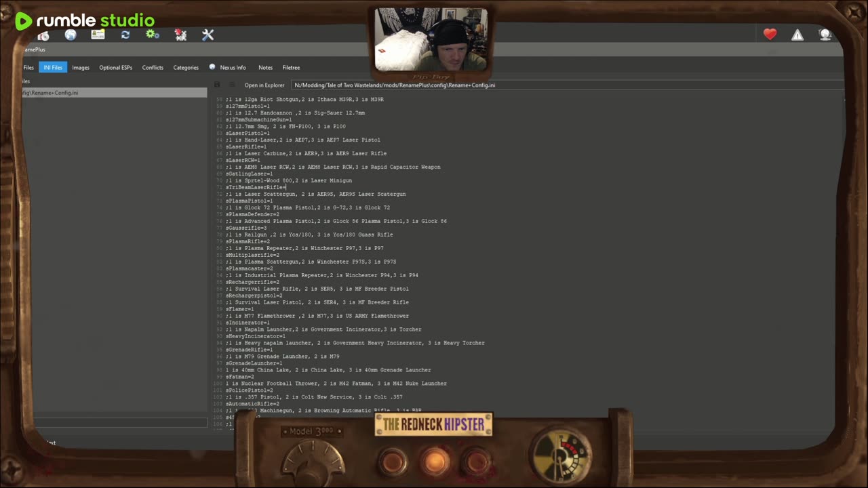This screenshot has height=488, width=868.
Task: Click the comment mentioning 'Laser Minigun'
Action: (x=289, y=181)
